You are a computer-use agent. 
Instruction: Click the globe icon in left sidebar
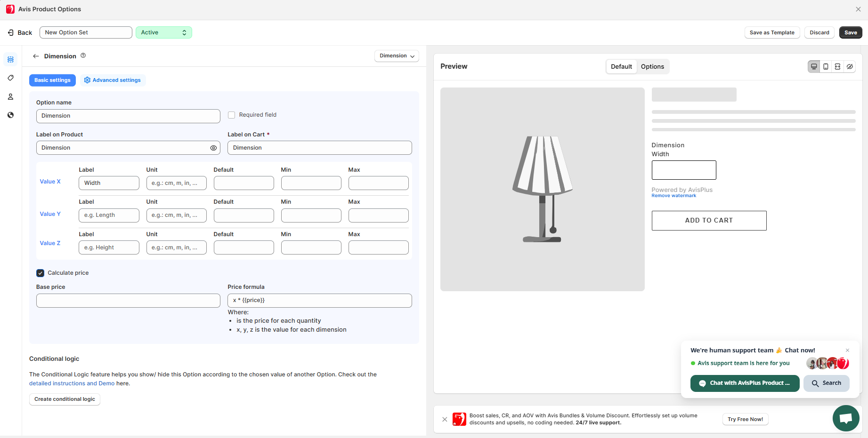[10, 115]
